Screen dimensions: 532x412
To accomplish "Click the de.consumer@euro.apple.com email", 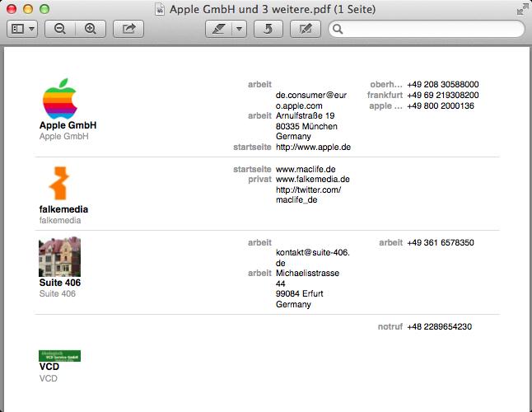I will 311,101.
